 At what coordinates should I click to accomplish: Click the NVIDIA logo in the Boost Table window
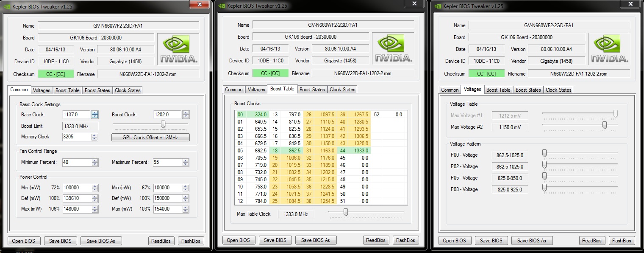[x=393, y=48]
